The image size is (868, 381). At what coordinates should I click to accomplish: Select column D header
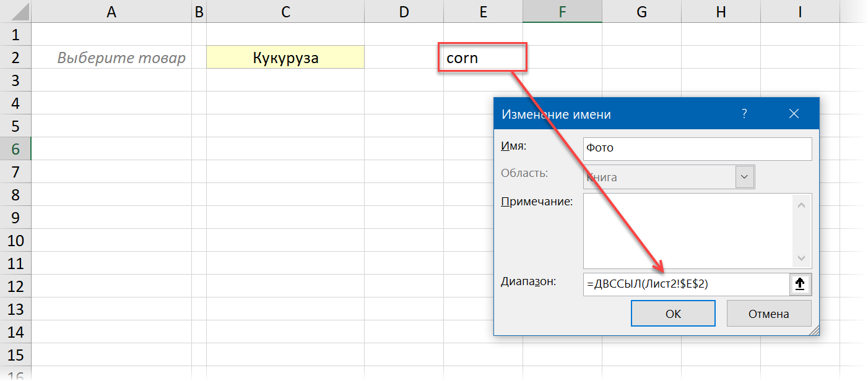click(404, 11)
